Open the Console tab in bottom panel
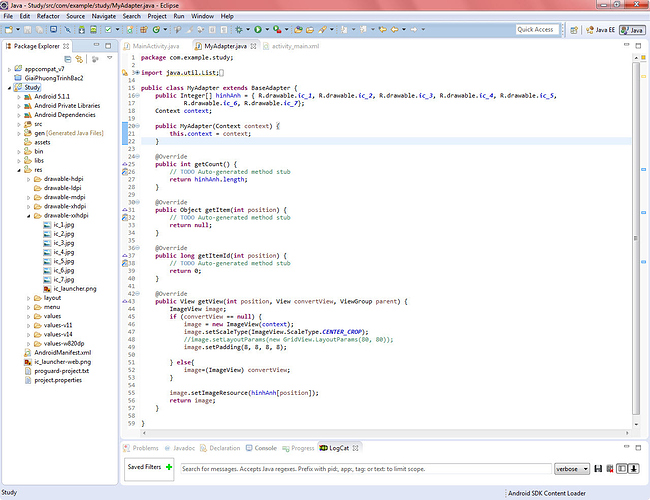The width and height of the screenshot is (650, 500). (265, 448)
